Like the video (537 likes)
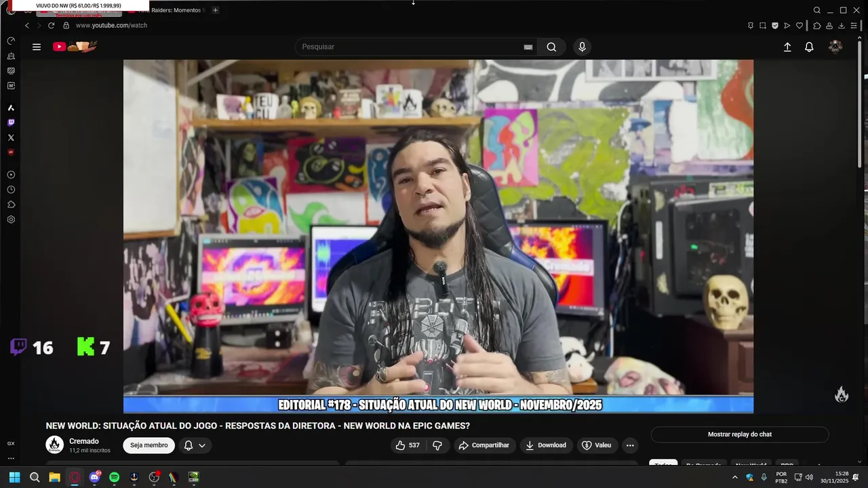The width and height of the screenshot is (868, 488). click(408, 445)
